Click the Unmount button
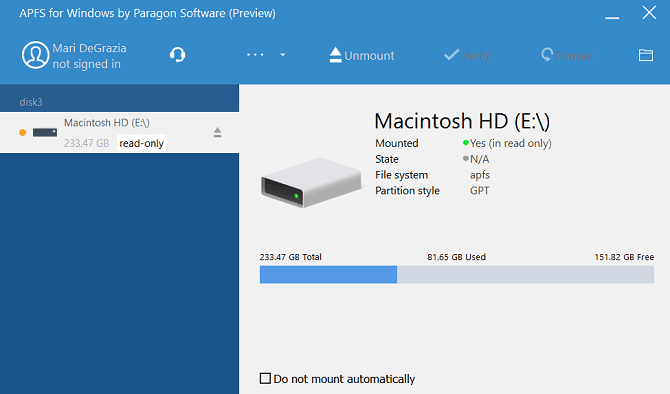The image size is (670, 394). click(362, 55)
